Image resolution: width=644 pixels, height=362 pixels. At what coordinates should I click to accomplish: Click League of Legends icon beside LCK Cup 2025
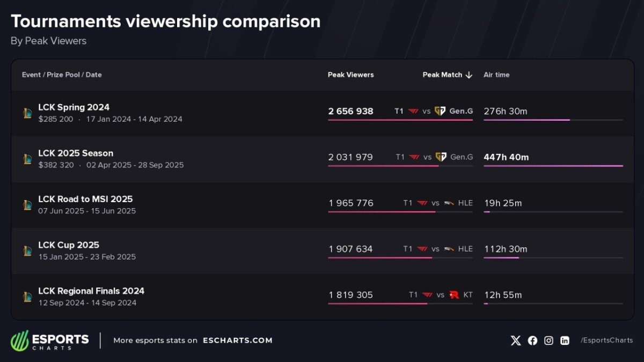28,251
